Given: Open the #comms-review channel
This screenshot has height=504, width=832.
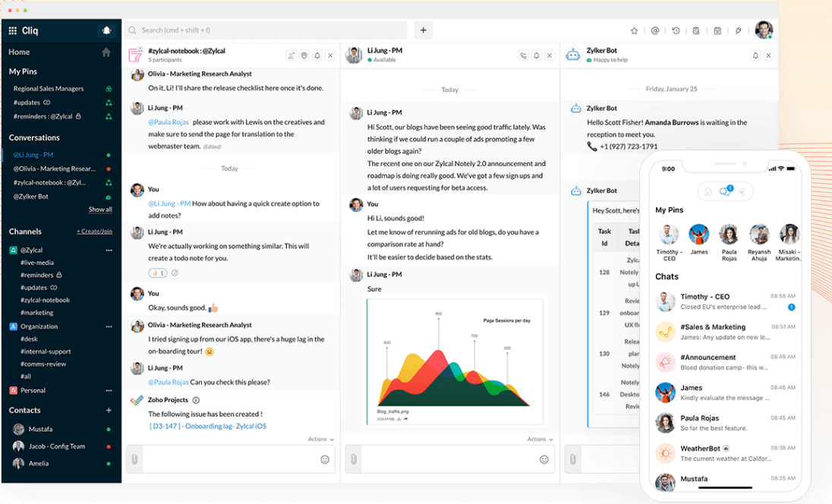Looking at the screenshot, I should [x=43, y=364].
